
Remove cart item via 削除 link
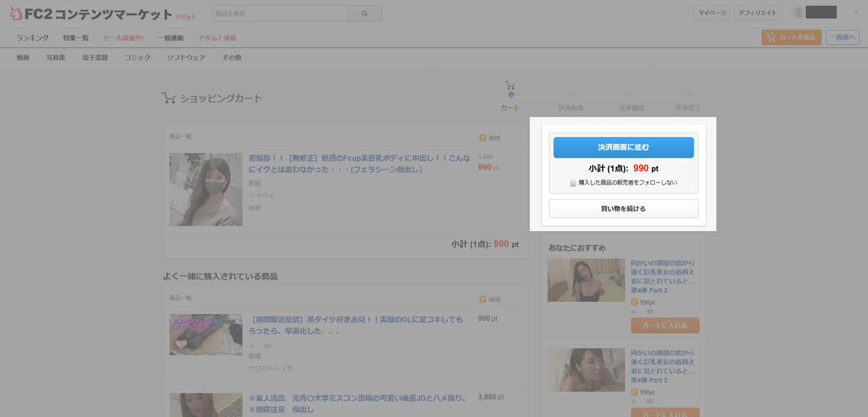[255, 207]
